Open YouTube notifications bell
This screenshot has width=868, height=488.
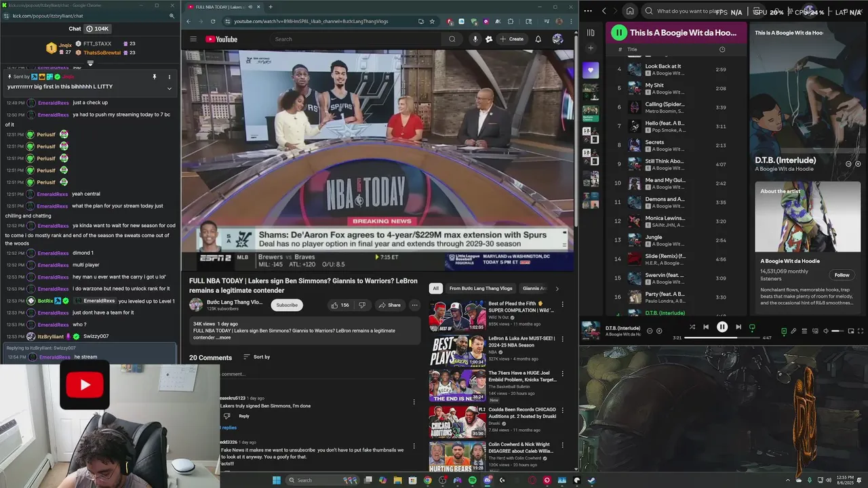click(538, 39)
